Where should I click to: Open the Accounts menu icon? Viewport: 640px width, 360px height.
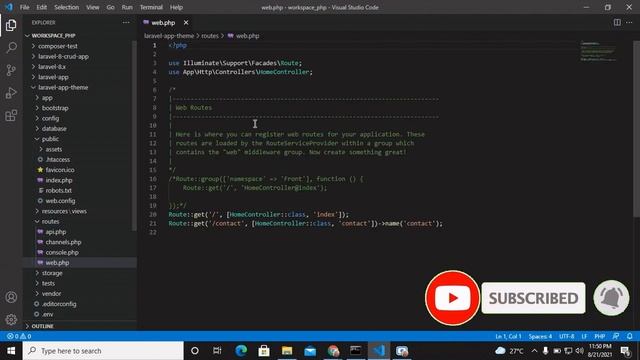11,297
